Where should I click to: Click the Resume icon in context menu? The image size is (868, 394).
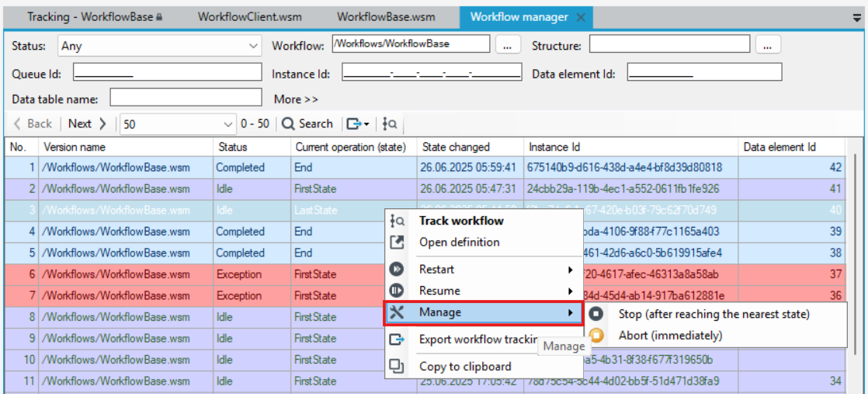(397, 291)
